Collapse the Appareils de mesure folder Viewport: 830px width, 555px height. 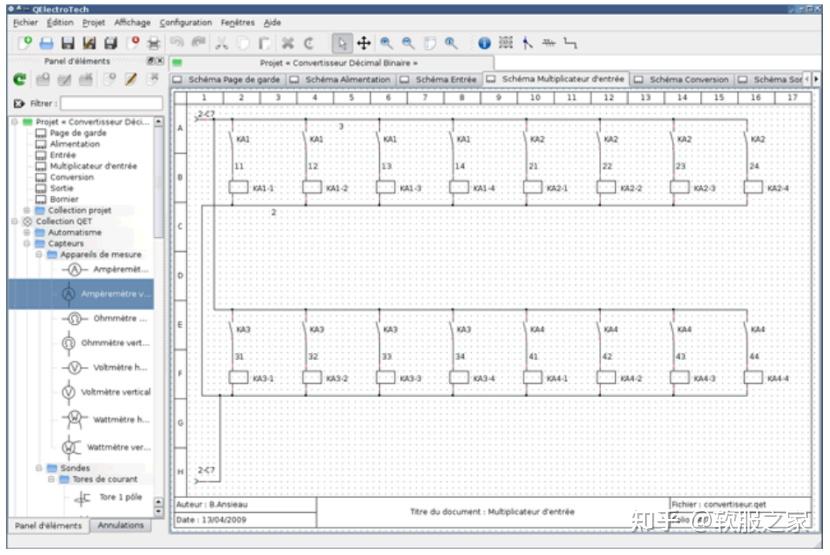point(39,255)
